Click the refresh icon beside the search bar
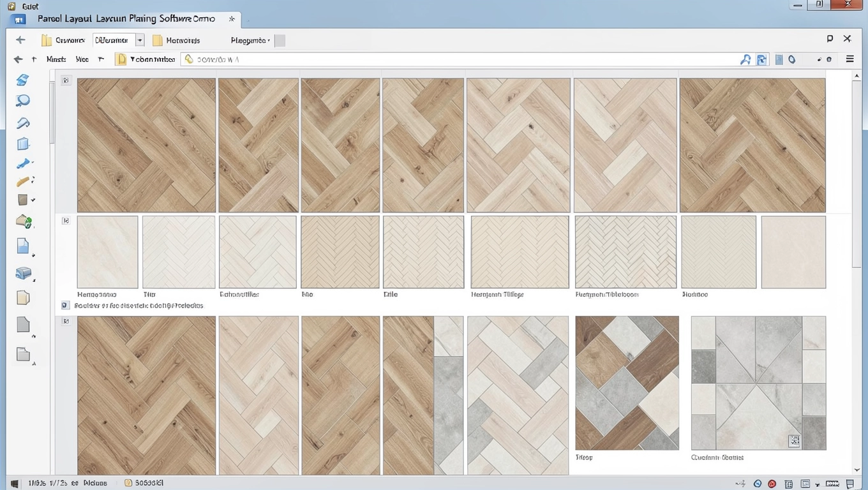This screenshot has height=490, width=868. click(761, 59)
